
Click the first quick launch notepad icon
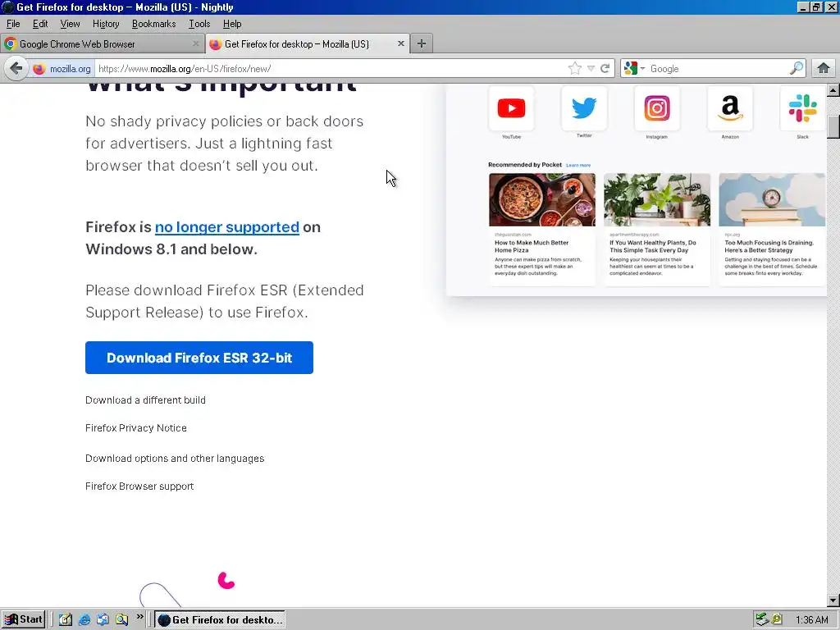[x=66, y=619]
